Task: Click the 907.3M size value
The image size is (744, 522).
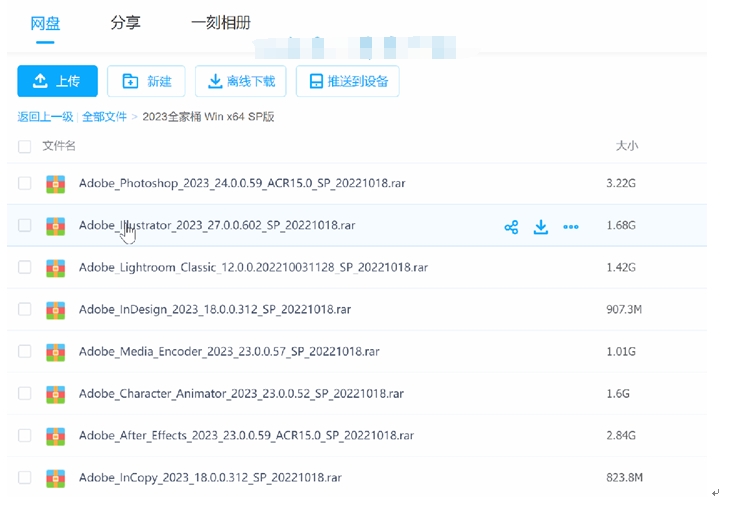Action: [x=624, y=309]
